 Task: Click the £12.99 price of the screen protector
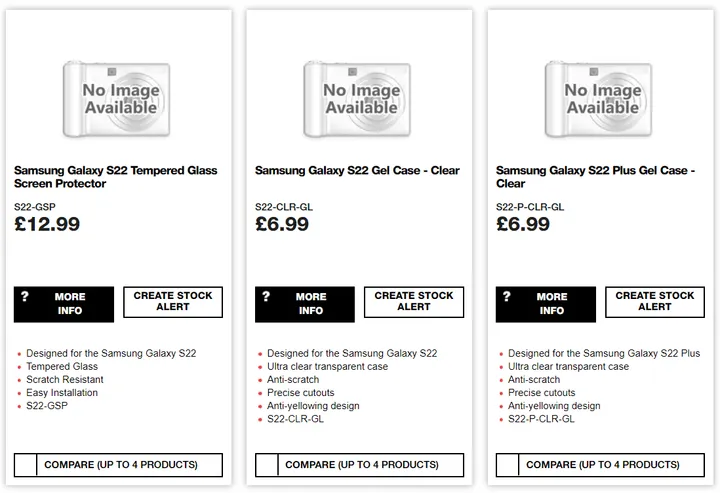click(47, 225)
